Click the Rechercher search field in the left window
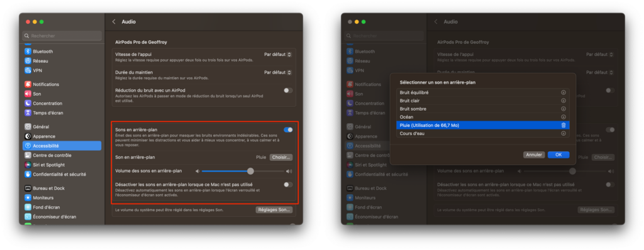This screenshot has width=644, height=250. click(x=62, y=36)
